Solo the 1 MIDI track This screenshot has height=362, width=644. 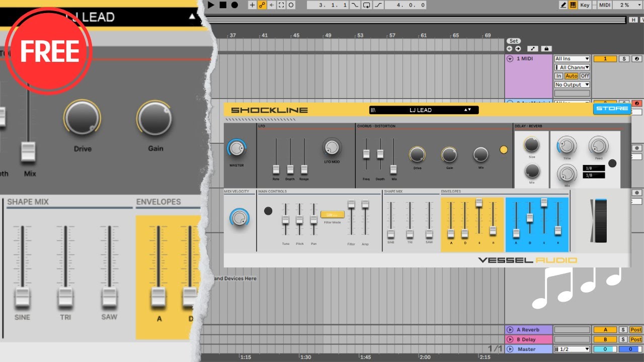[x=624, y=59]
